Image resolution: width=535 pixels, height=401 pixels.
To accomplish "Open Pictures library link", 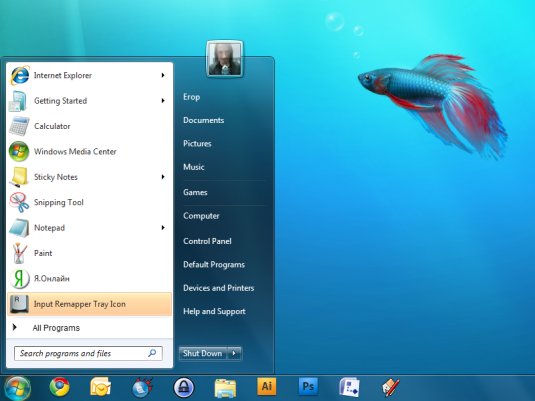I will (x=197, y=144).
